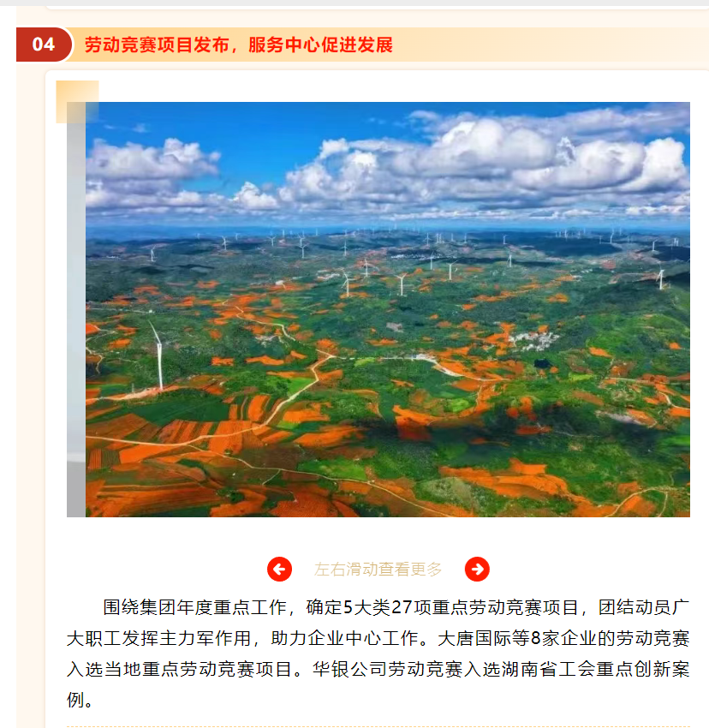Open the wind farm aerial photo

(388, 309)
